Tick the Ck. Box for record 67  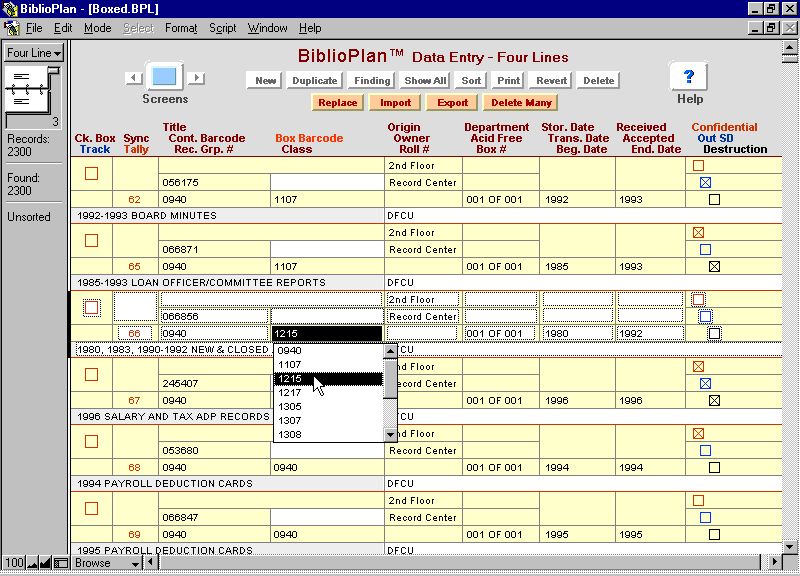click(91, 374)
